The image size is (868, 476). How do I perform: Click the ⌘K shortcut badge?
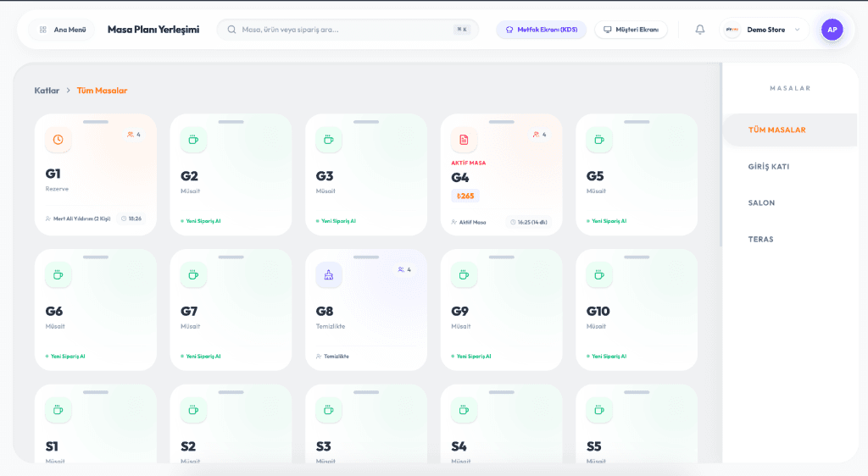(462, 30)
